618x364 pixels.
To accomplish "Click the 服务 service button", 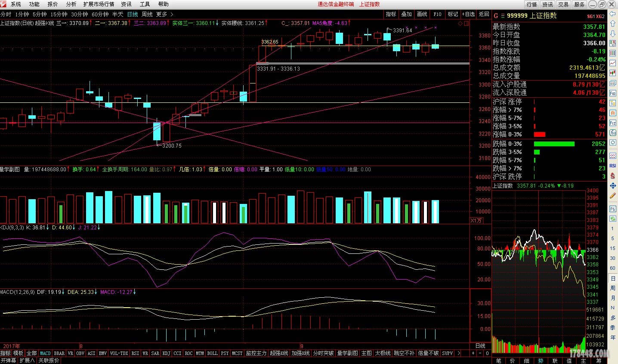I will click(579, 4).
